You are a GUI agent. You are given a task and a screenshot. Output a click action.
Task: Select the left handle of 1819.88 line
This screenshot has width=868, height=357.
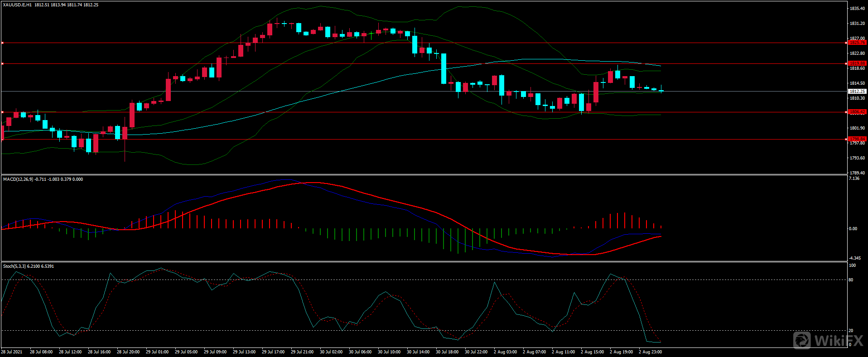point(2,64)
